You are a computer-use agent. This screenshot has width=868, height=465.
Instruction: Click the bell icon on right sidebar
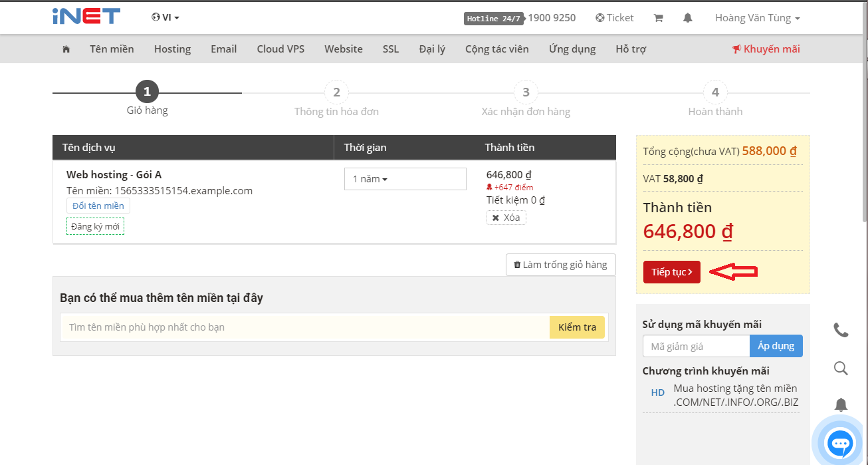point(841,404)
